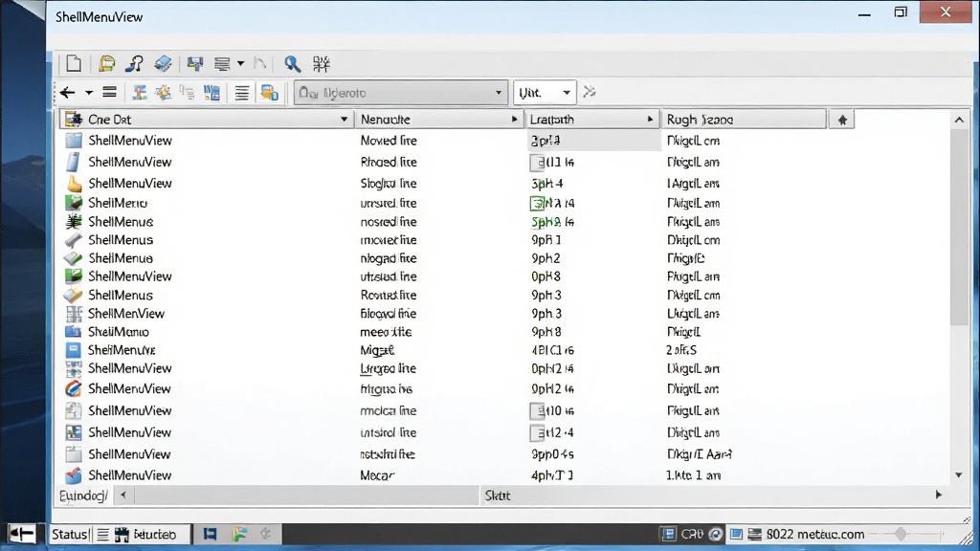980x551 pixels.
Task: Toggle the checkbox in the 'Rhoed fire' row
Action: tap(537, 163)
